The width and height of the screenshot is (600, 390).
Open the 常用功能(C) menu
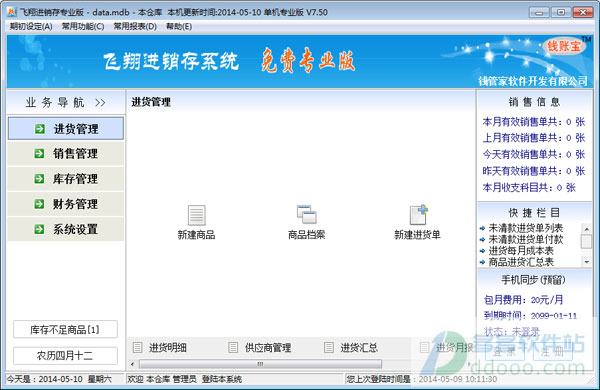point(83,26)
